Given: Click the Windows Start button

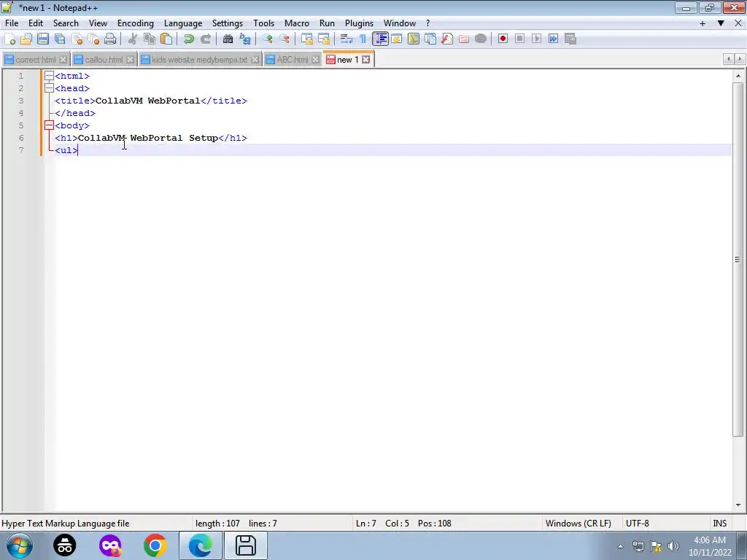Looking at the screenshot, I should pos(20,545).
